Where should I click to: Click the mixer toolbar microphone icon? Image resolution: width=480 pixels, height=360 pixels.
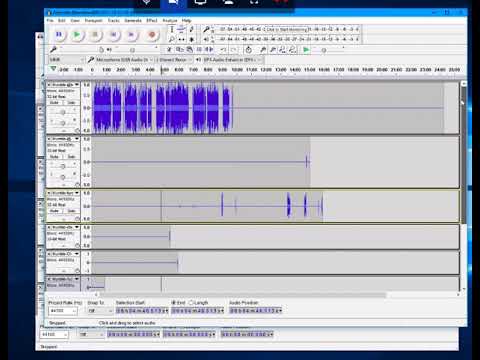[x=53, y=50]
